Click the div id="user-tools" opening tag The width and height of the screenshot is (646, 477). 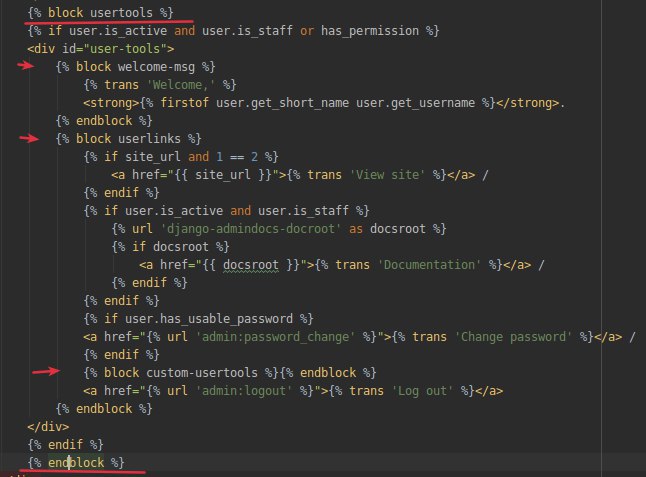pos(101,49)
